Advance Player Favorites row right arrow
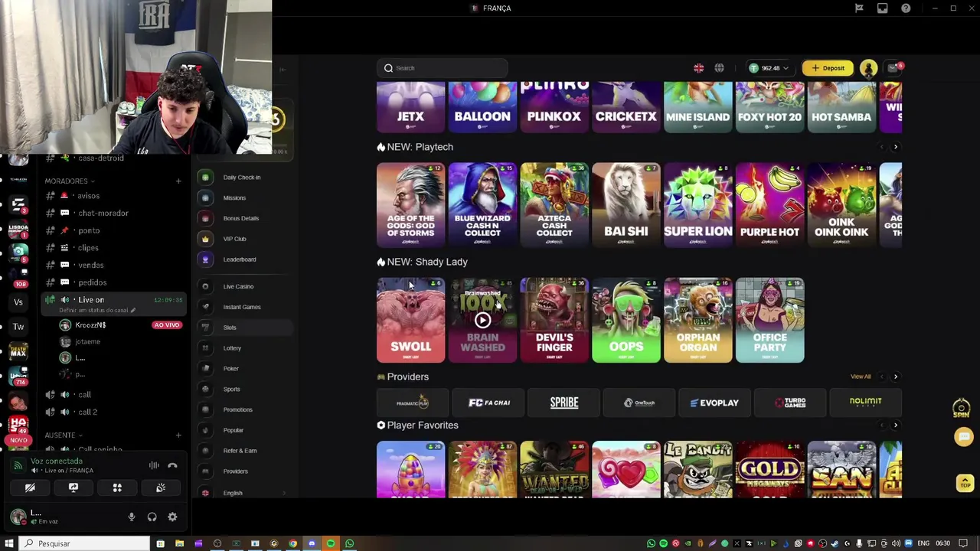The image size is (980, 551). (x=896, y=425)
